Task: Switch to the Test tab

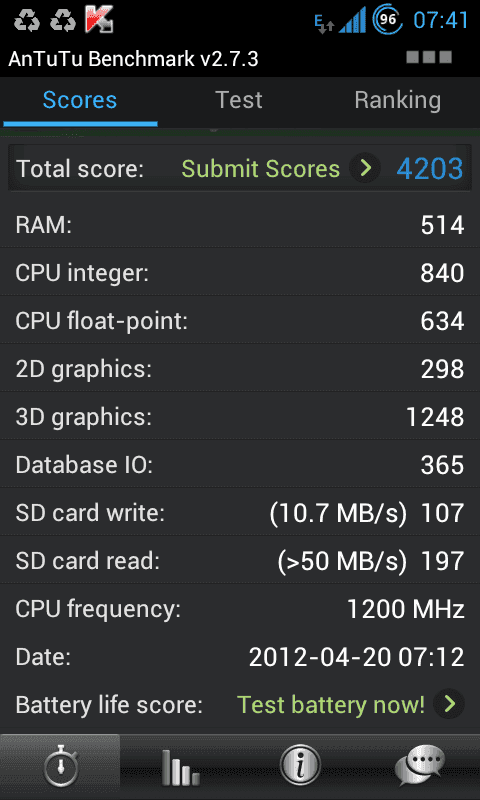Action: click(239, 101)
